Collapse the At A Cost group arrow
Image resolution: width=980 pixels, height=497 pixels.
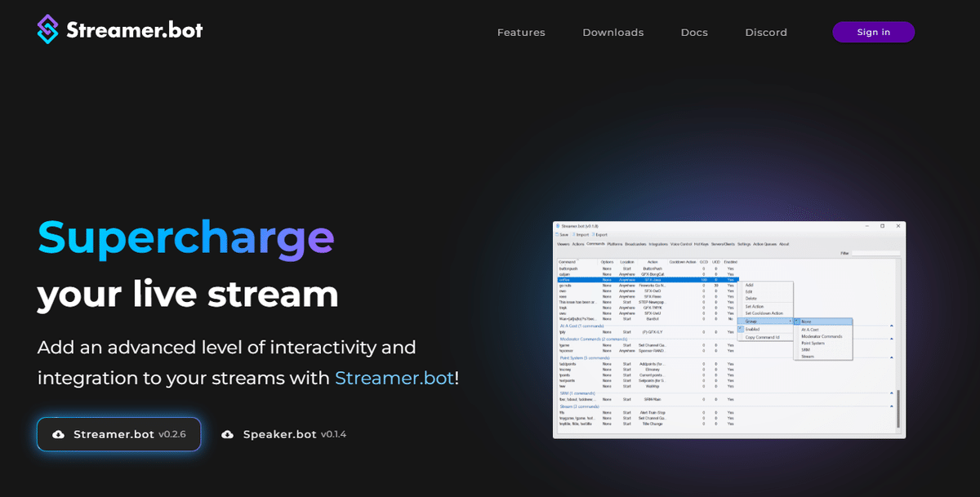click(892, 326)
